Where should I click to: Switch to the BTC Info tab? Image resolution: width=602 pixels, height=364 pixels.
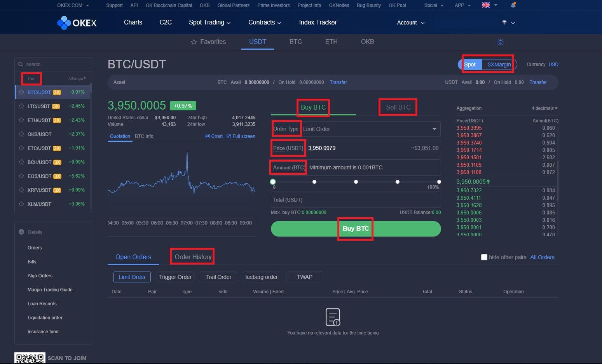[144, 136]
